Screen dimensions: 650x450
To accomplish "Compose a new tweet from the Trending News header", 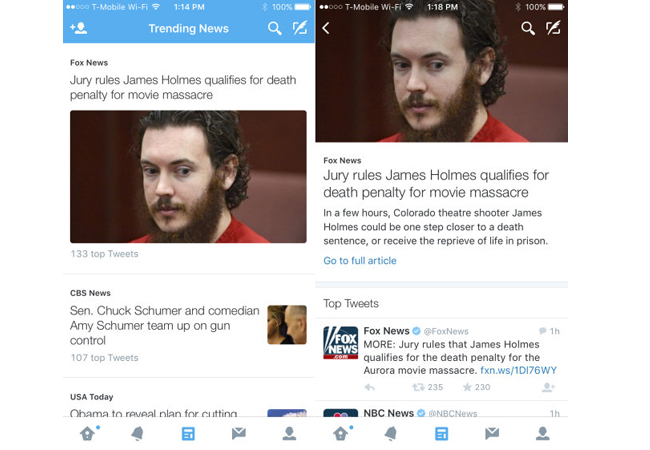I will (300, 28).
